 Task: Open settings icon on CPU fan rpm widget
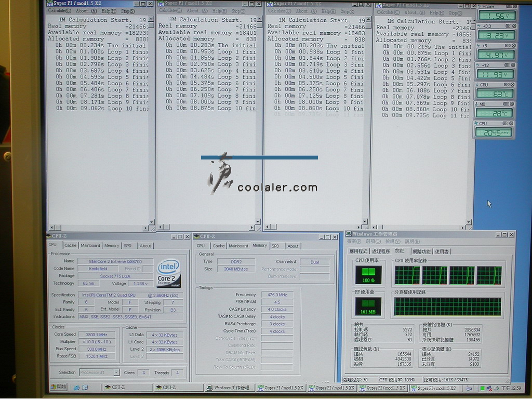(x=505, y=123)
